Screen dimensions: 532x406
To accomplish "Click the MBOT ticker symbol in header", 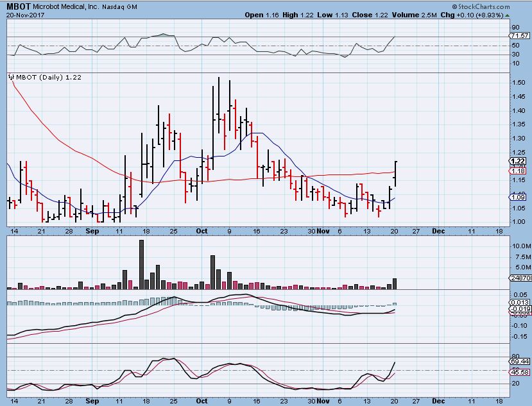I will [x=19, y=6].
